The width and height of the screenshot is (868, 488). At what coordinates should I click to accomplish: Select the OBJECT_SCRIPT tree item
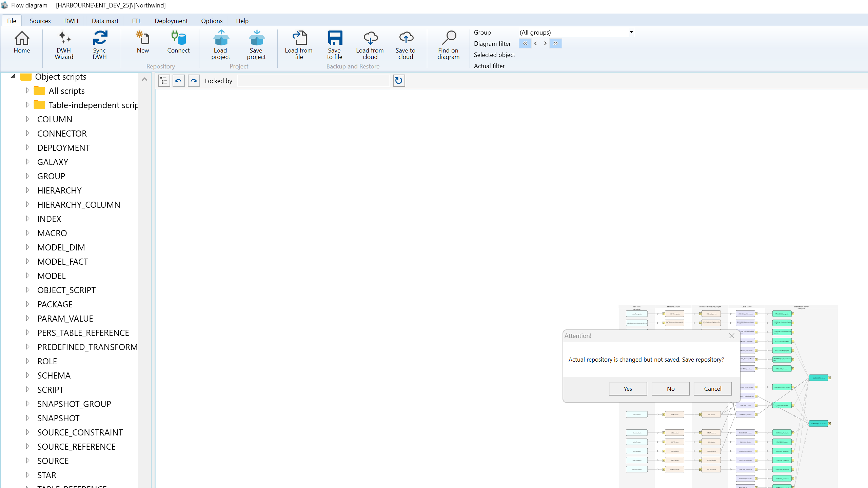coord(66,290)
